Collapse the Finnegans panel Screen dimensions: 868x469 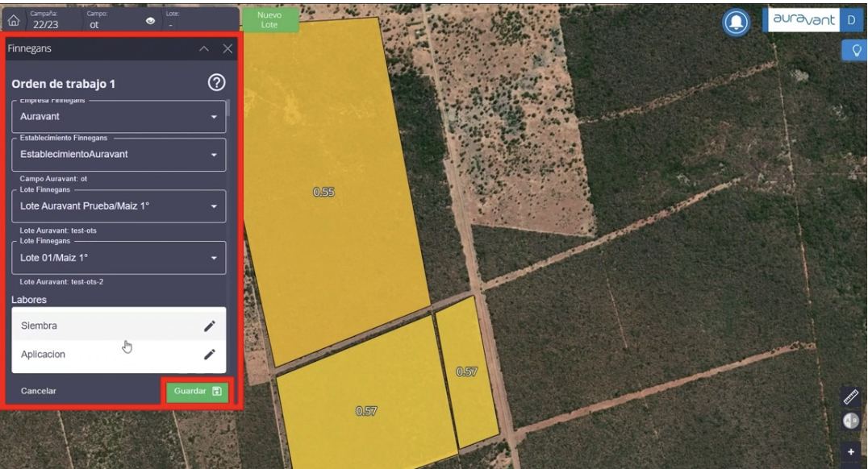204,48
